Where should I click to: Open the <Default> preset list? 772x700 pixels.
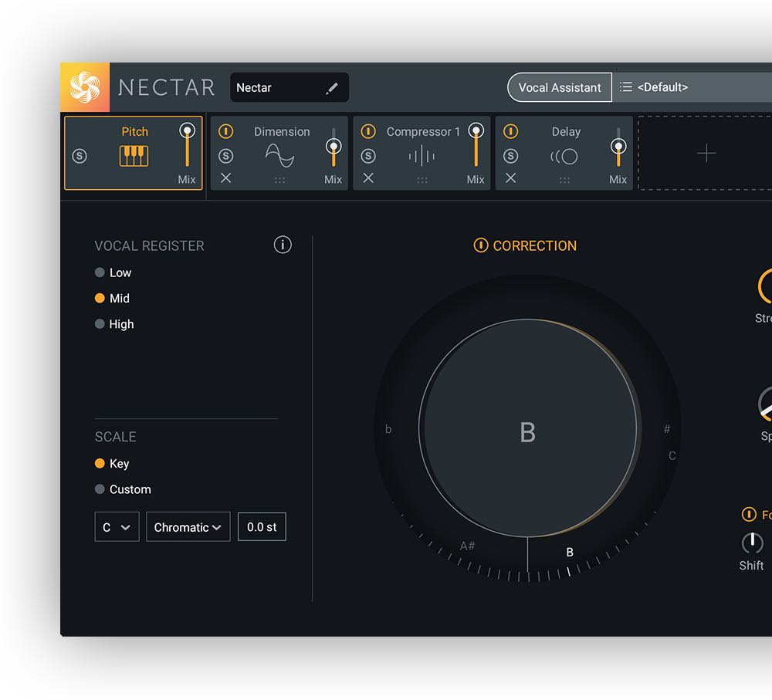695,87
